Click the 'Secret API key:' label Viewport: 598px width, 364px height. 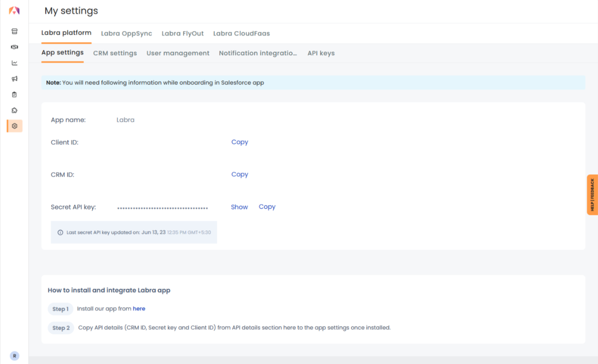(x=73, y=207)
